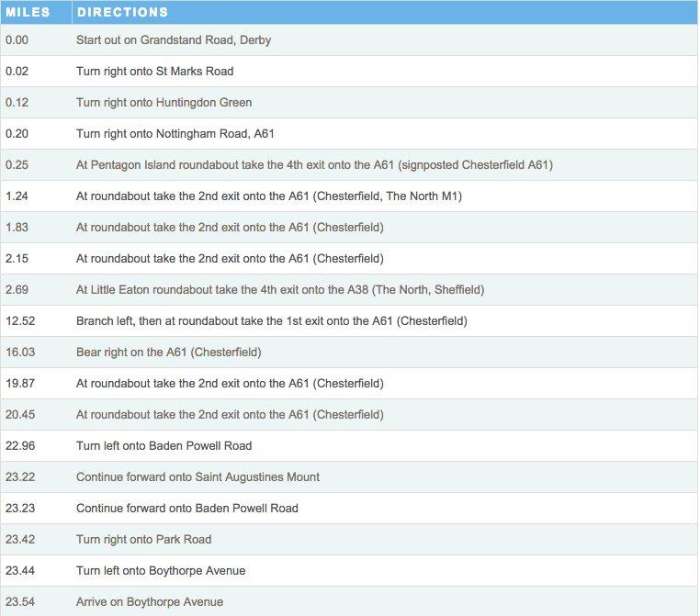Click the 22.96 miles value
Image resolution: width=700 pixels, height=616 pixels.
tap(20, 446)
